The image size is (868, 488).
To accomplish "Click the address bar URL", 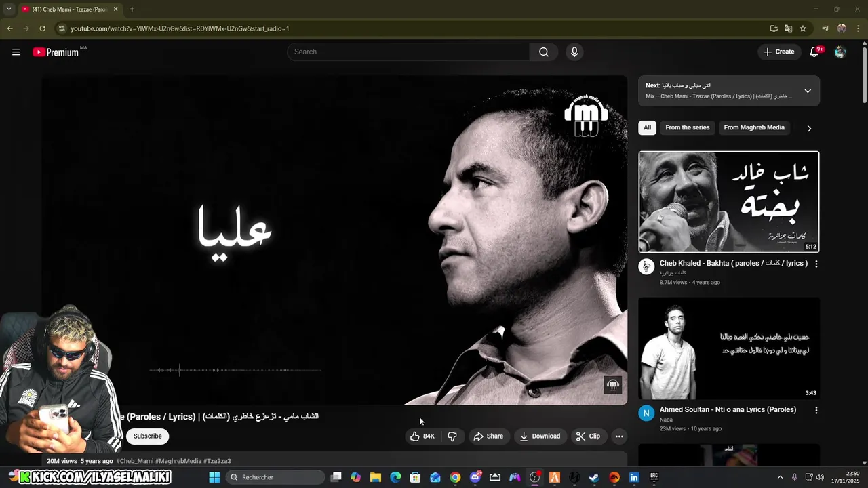I will [180, 28].
